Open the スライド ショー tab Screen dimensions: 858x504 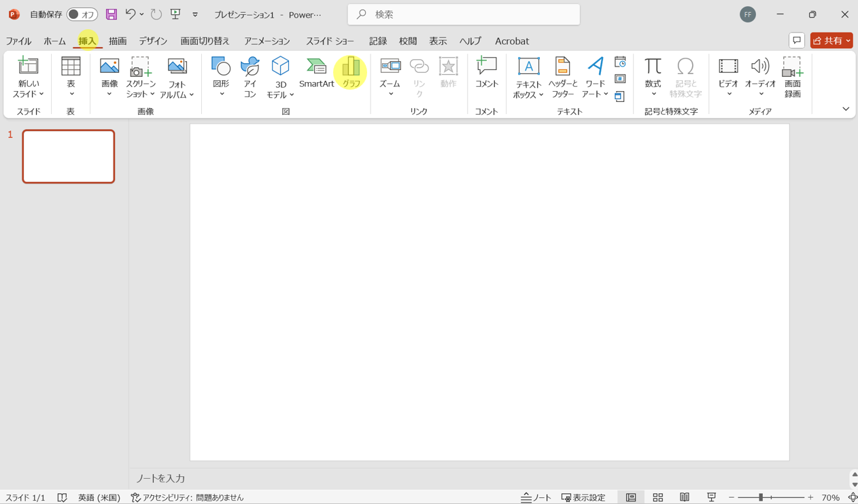[x=330, y=41]
